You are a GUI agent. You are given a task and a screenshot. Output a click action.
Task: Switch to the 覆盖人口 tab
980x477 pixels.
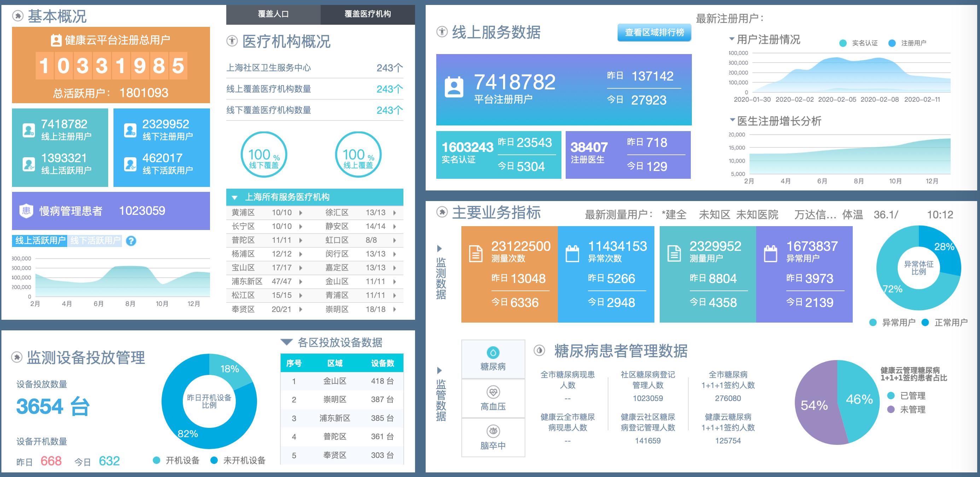point(273,14)
